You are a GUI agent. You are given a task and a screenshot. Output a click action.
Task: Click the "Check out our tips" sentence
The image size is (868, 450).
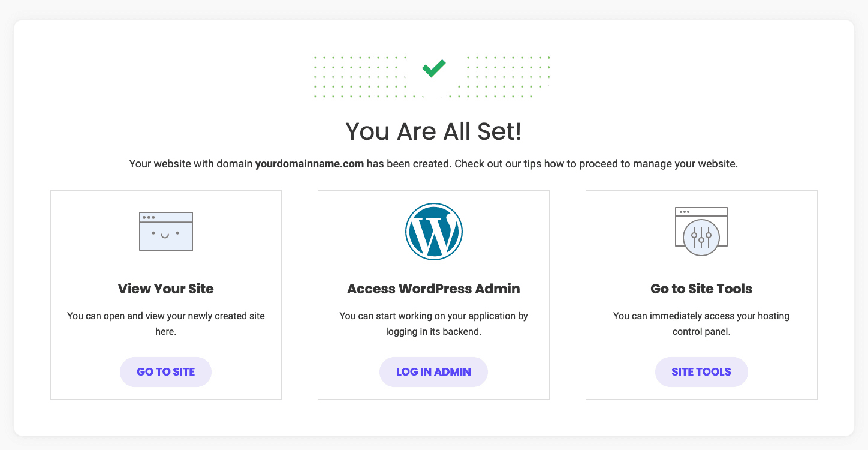[x=595, y=164]
